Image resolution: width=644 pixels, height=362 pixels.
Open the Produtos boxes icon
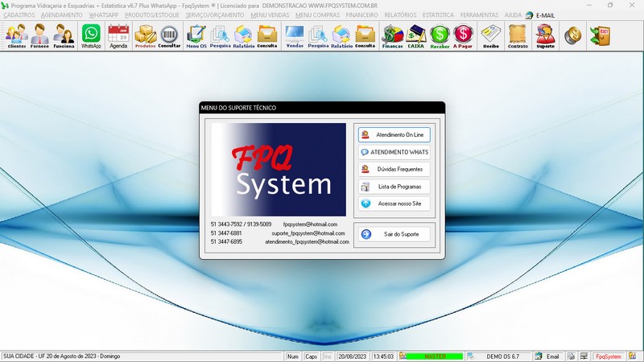[x=146, y=36]
